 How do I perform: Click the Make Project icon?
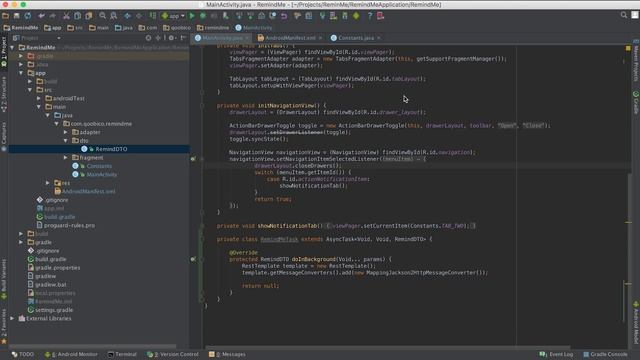point(153,16)
